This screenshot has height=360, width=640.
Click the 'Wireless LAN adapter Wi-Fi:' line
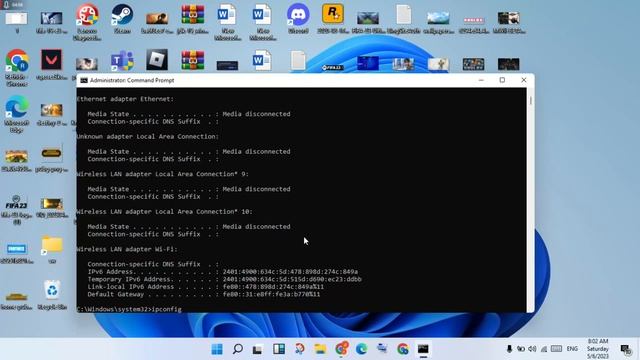tap(127, 249)
